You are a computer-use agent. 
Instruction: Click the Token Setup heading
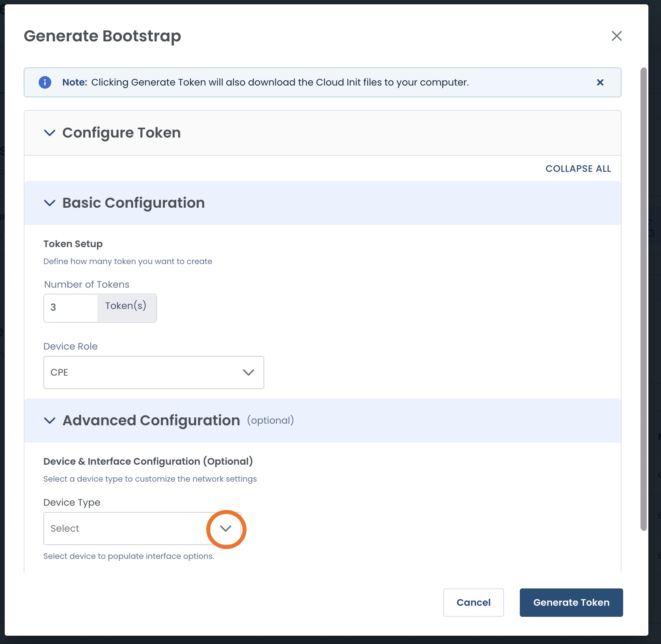click(73, 244)
